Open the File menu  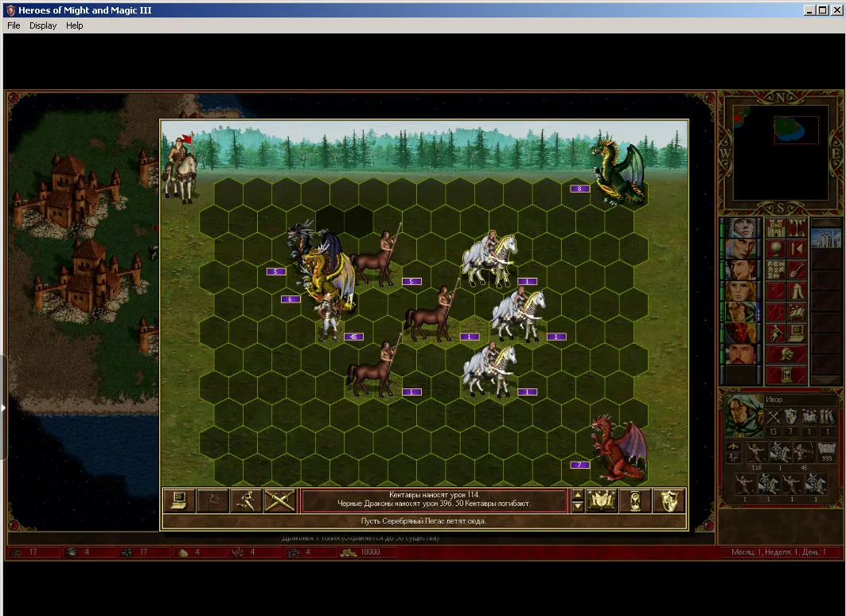14,25
